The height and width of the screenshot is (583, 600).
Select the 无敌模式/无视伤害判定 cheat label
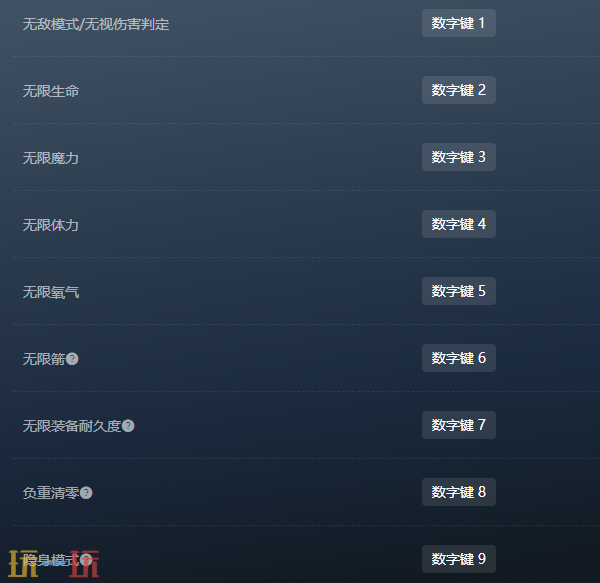coord(96,24)
